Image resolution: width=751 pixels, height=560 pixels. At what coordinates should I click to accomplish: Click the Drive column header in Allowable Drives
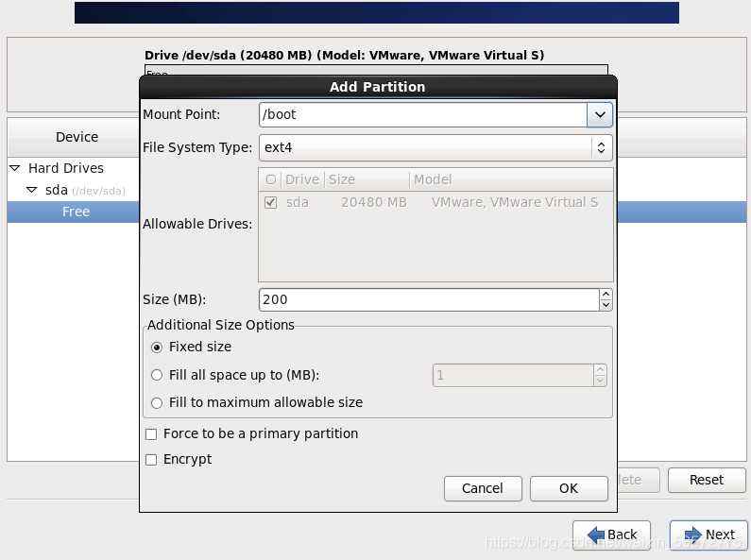tap(302, 179)
